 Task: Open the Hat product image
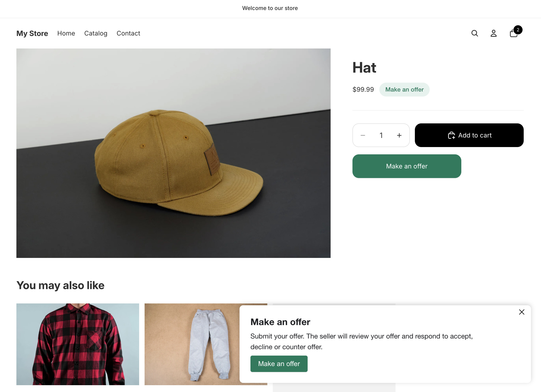coord(173,153)
